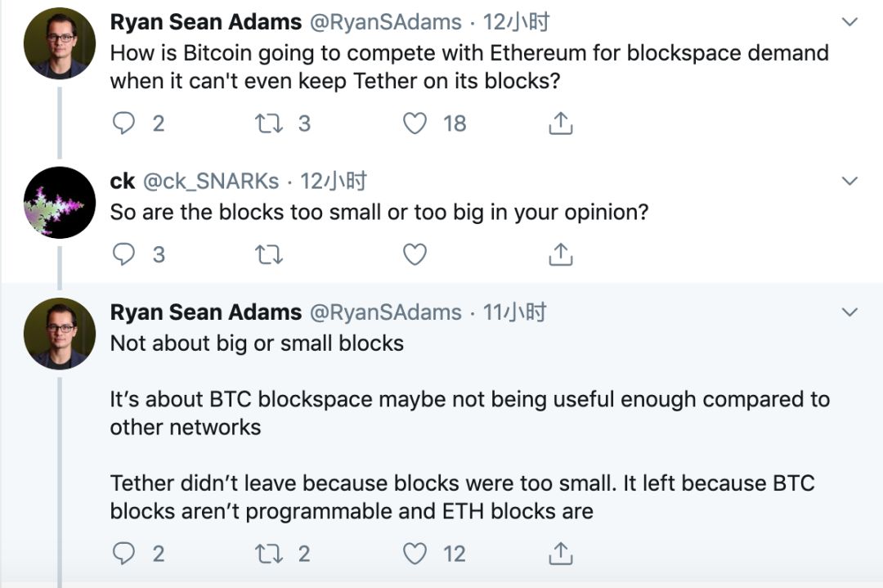
Task: Like the tweet with 18 likes
Action: 415,123
